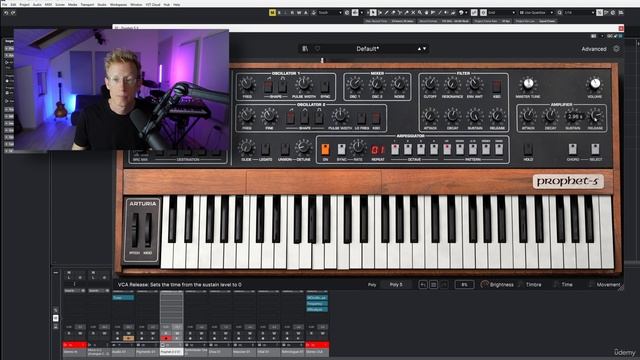Open the Studio menu
Image resolution: width=640 pixels, height=360 pixels.
[102, 4]
